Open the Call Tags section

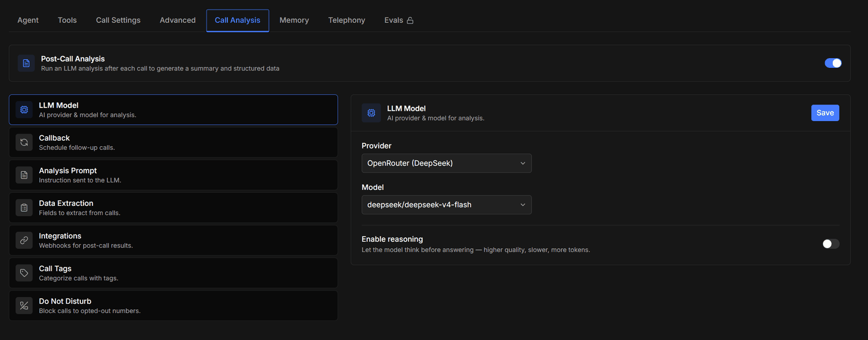pyautogui.click(x=173, y=273)
